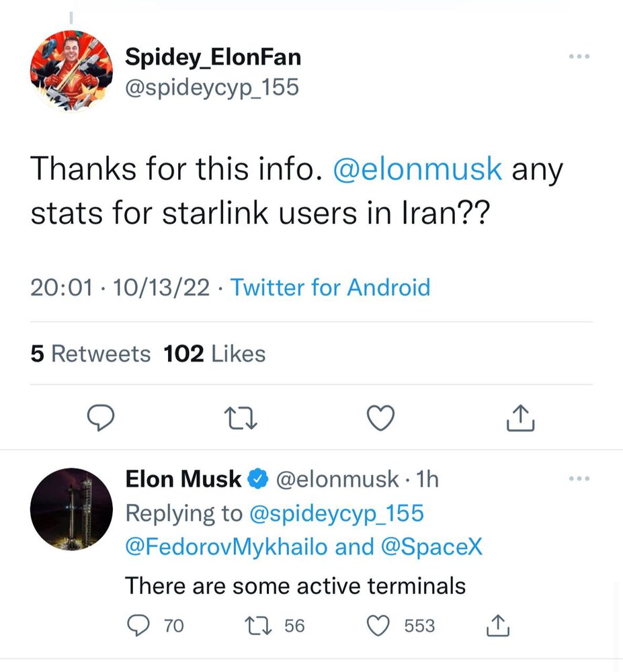Open more options on Elon Musk's reply
This screenshot has width=623, height=672.
tap(578, 479)
